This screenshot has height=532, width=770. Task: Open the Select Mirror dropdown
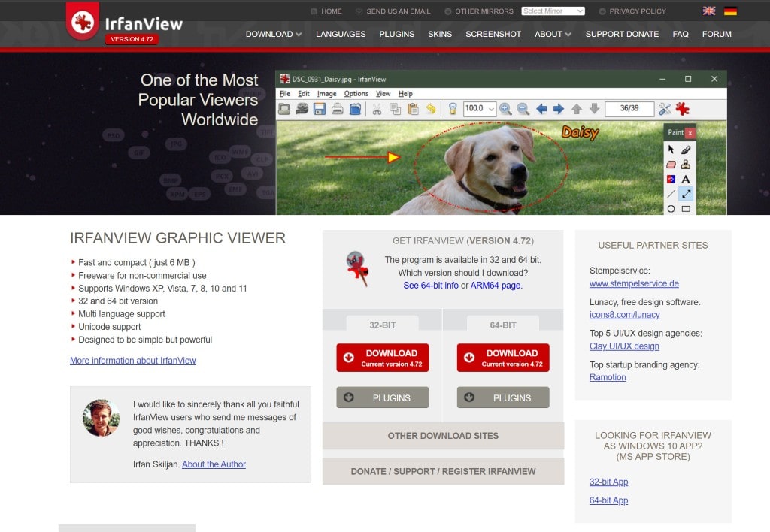(x=553, y=11)
